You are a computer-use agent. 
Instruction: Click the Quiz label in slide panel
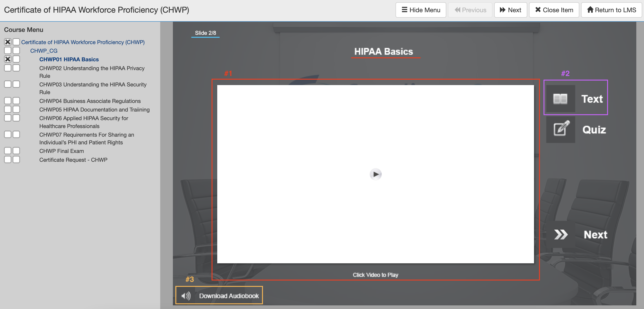(x=594, y=130)
